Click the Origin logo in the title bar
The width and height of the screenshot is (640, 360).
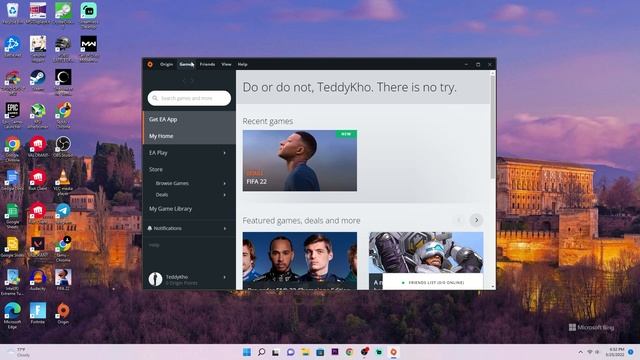pyautogui.click(x=150, y=64)
